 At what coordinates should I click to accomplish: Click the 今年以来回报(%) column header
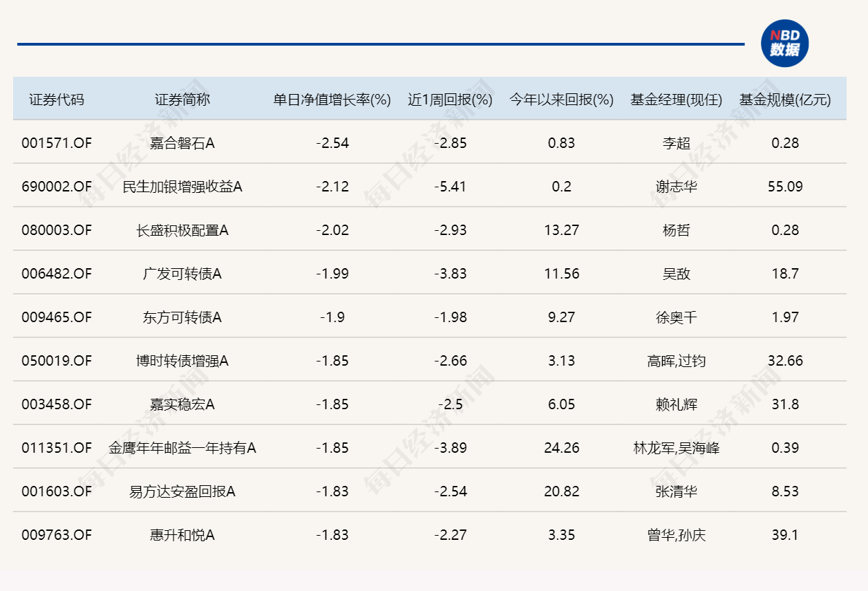point(561,100)
